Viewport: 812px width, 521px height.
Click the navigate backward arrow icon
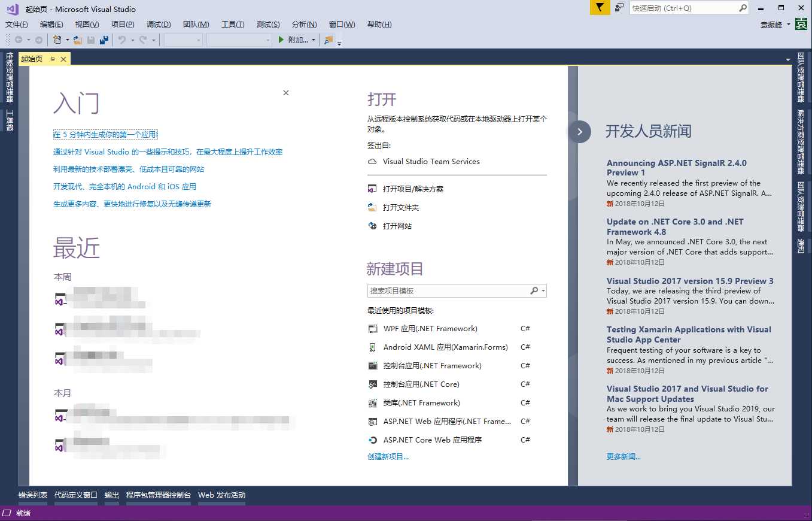(x=19, y=40)
